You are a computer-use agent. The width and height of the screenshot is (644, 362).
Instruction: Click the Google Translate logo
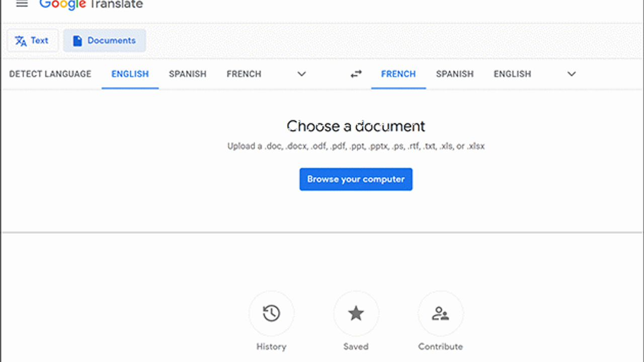coord(91,5)
